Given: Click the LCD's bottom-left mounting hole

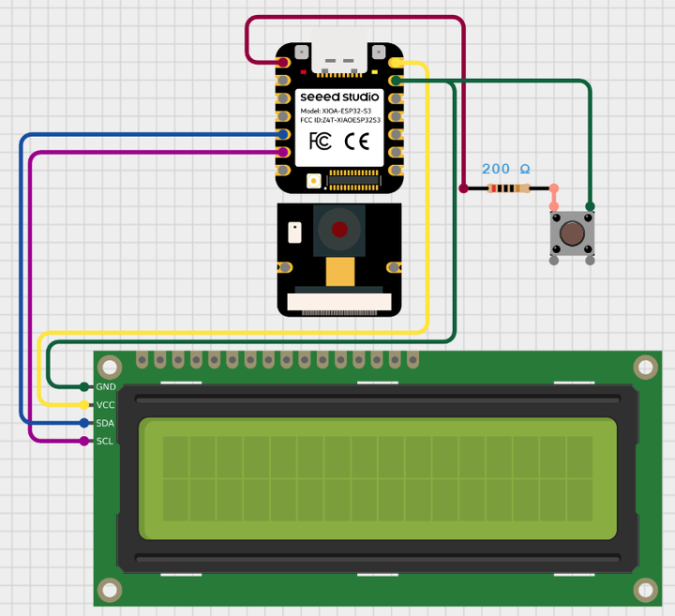Looking at the screenshot, I should (111, 589).
